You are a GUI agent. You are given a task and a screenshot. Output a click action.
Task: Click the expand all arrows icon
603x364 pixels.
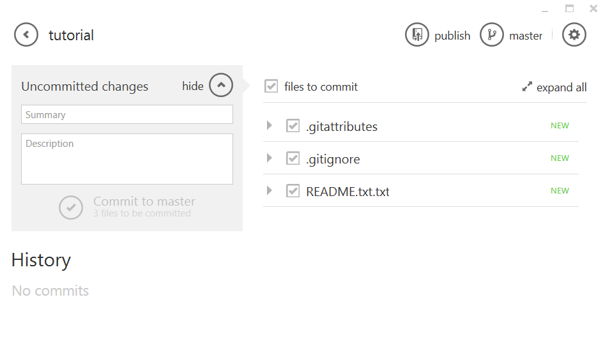[x=527, y=87]
